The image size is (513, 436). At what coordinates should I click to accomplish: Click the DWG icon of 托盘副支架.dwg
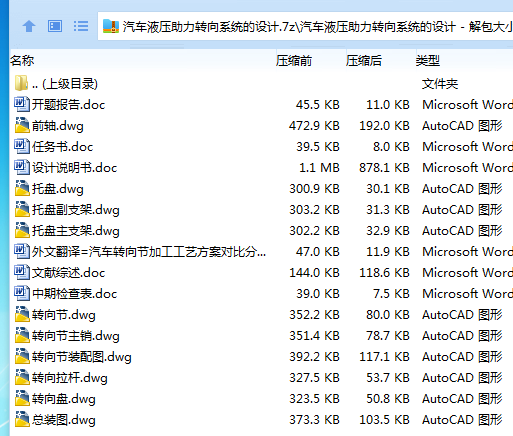tap(22, 209)
